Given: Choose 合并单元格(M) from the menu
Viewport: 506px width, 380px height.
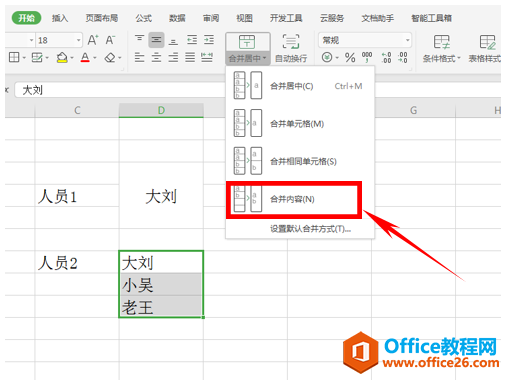Looking at the screenshot, I should click(x=300, y=124).
